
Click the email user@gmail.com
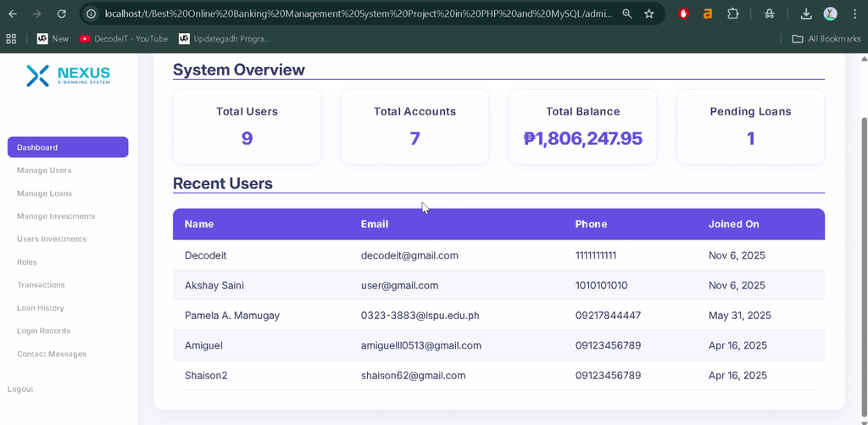point(400,285)
